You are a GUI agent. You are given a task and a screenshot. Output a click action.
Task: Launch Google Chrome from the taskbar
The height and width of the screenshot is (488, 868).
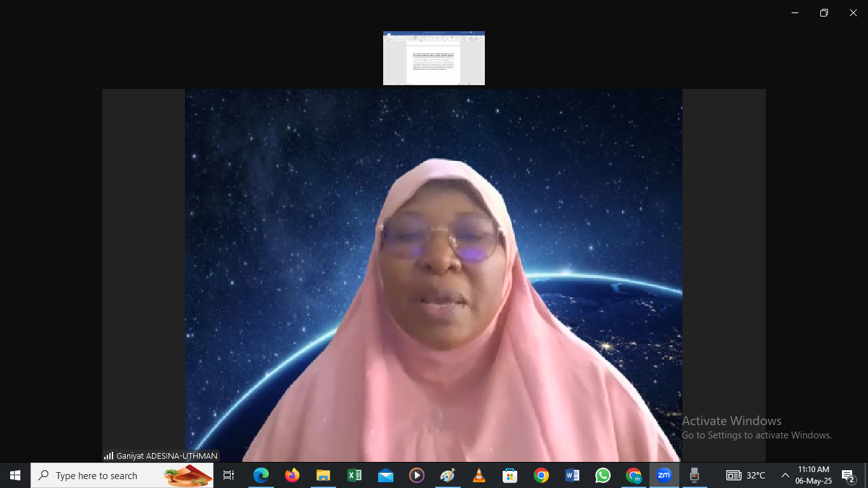tap(541, 475)
